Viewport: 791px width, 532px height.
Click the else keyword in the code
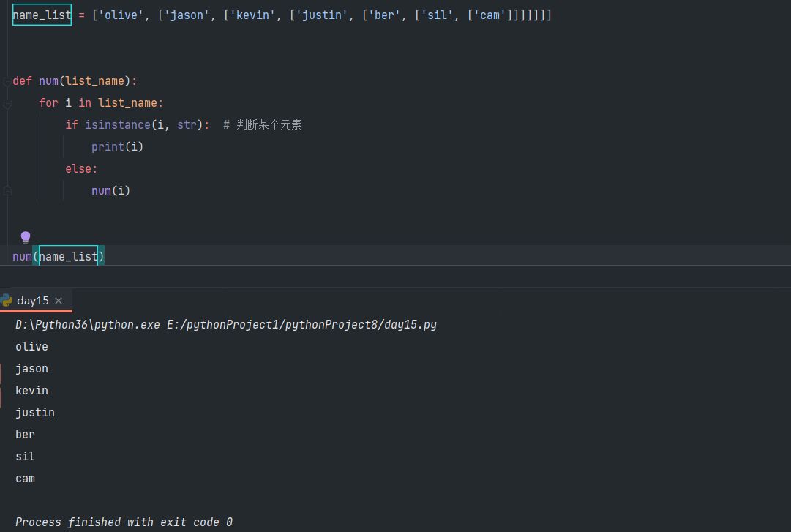pos(79,169)
